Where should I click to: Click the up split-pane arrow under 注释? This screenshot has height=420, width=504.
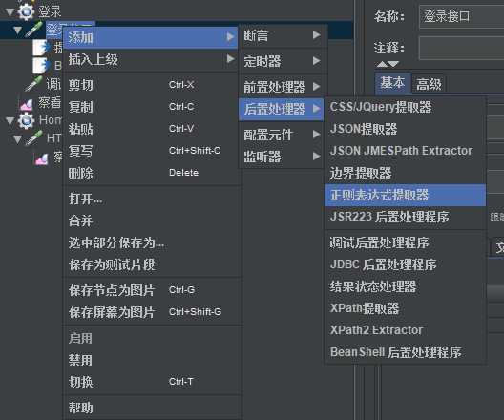(382, 64)
